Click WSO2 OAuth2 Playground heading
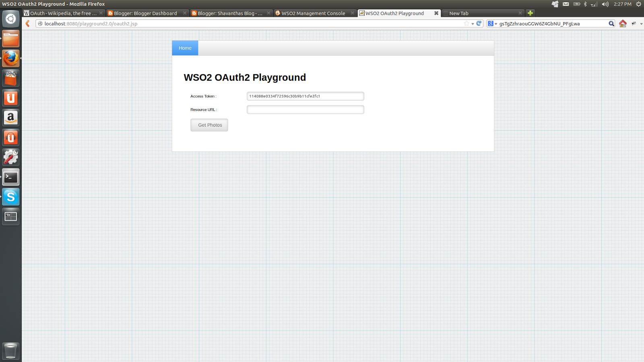The image size is (644, 362). [245, 77]
